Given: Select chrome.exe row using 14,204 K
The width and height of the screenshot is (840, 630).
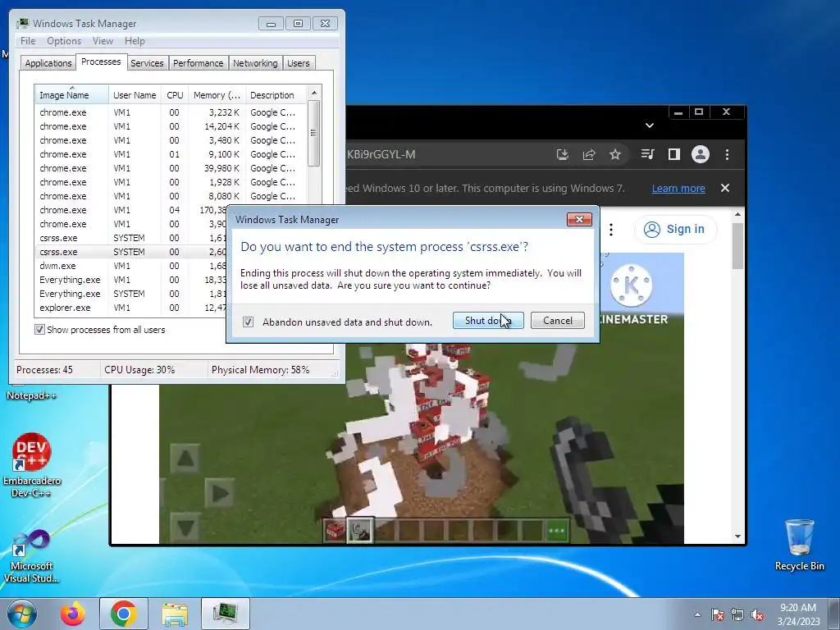Looking at the screenshot, I should point(171,126).
